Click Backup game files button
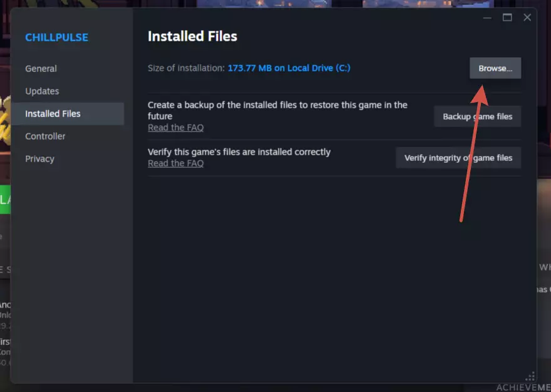551x392 pixels. click(x=477, y=116)
